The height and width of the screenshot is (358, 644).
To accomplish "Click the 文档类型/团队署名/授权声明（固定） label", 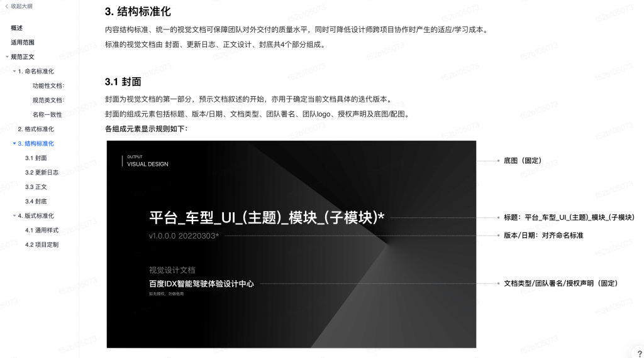I will point(561,283).
